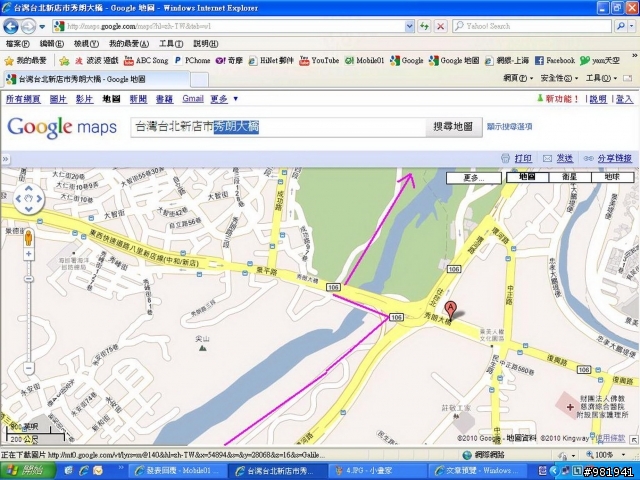This screenshot has height=480, width=640.
Task: Open the 開始 Start button
Action: coord(27,471)
